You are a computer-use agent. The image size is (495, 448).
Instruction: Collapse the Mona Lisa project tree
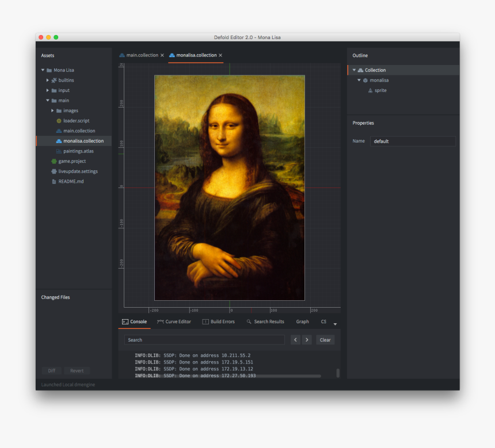pyautogui.click(x=43, y=70)
